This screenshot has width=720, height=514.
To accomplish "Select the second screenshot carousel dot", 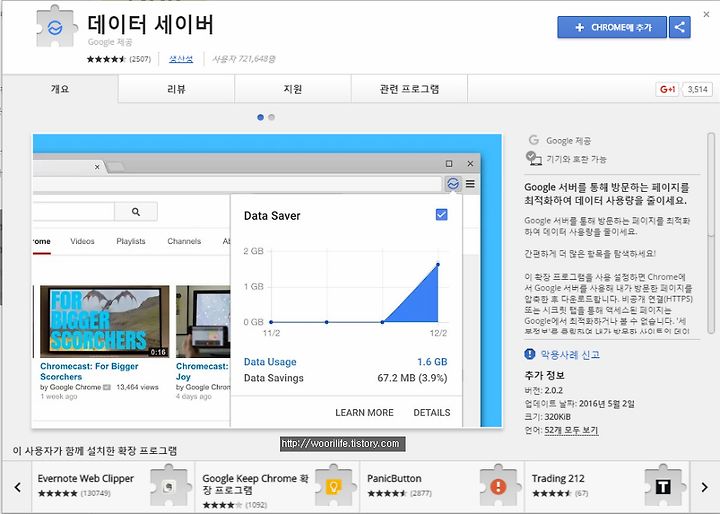I will click(271, 117).
